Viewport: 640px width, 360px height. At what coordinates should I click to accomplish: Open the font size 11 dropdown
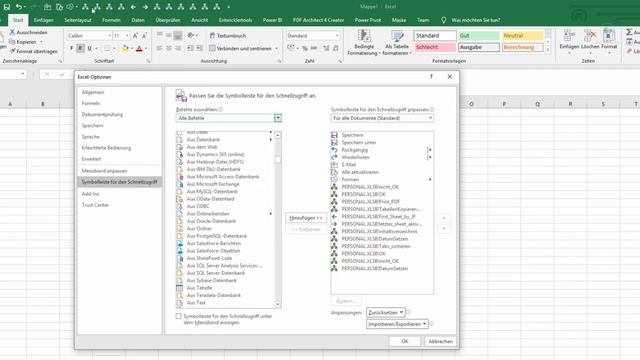click(x=127, y=36)
